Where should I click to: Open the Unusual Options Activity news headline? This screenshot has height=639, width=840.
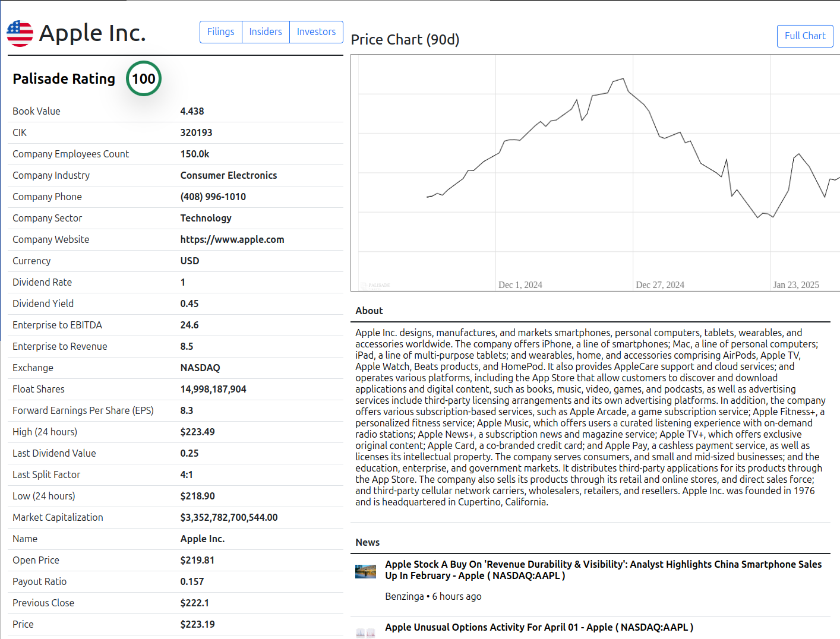tap(539, 627)
